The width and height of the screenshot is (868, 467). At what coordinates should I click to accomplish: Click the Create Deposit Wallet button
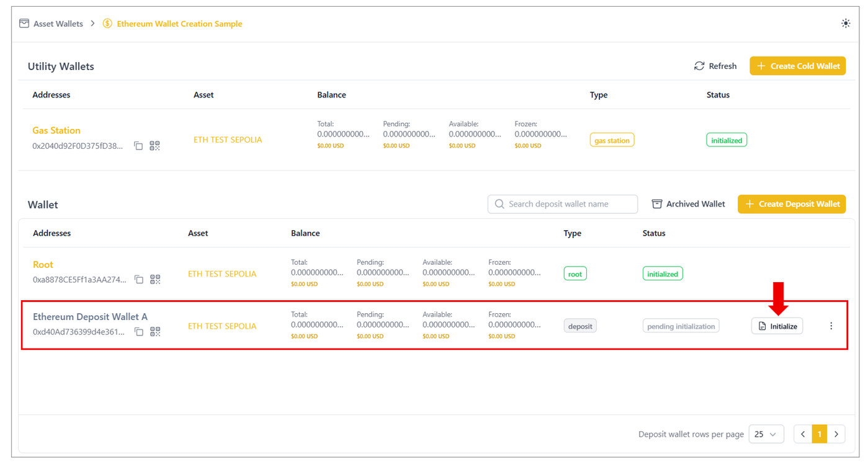(792, 204)
